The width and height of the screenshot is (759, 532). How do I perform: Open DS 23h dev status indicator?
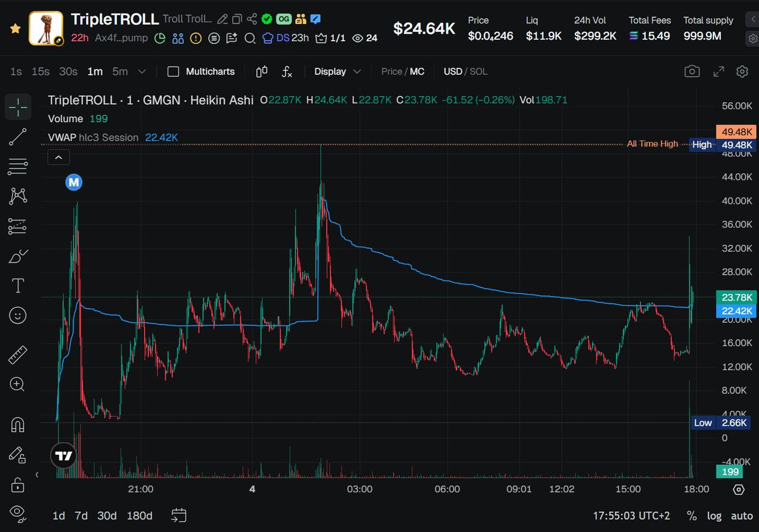[285, 38]
